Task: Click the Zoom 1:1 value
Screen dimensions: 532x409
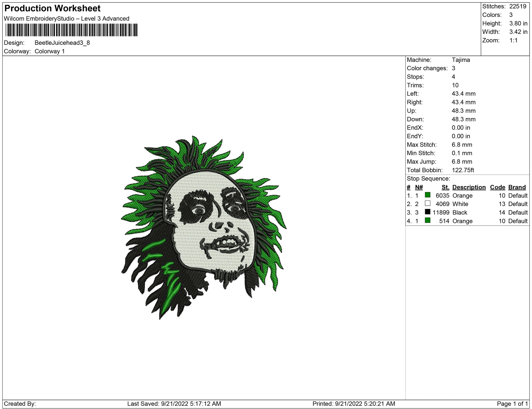Action: point(513,40)
